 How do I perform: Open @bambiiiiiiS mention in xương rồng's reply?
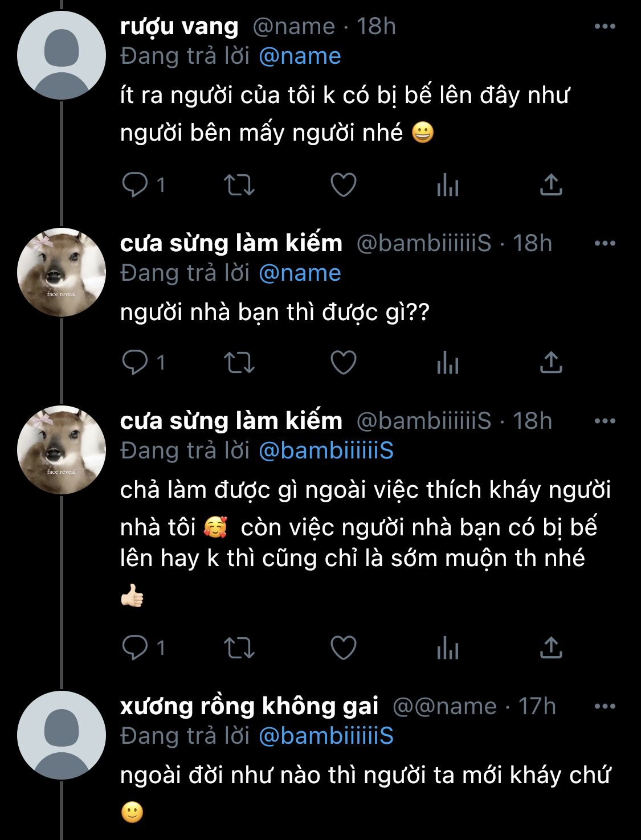tap(326, 736)
